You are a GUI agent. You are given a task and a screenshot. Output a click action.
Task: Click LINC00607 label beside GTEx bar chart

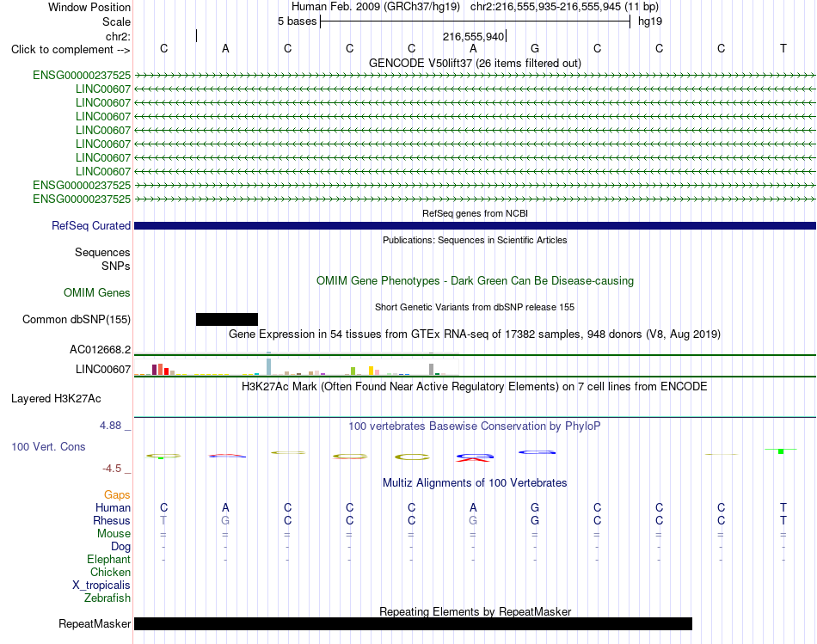click(x=102, y=370)
